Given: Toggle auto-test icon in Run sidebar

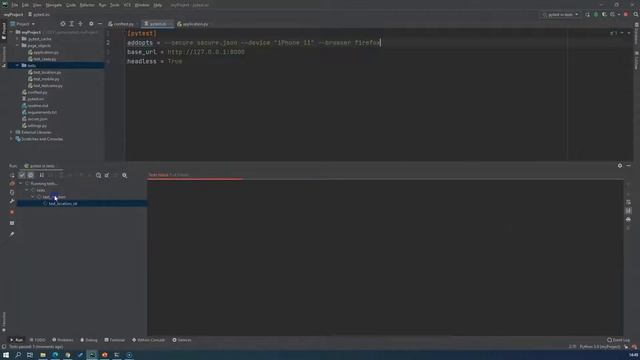Looking at the screenshot, I should click(12, 192).
